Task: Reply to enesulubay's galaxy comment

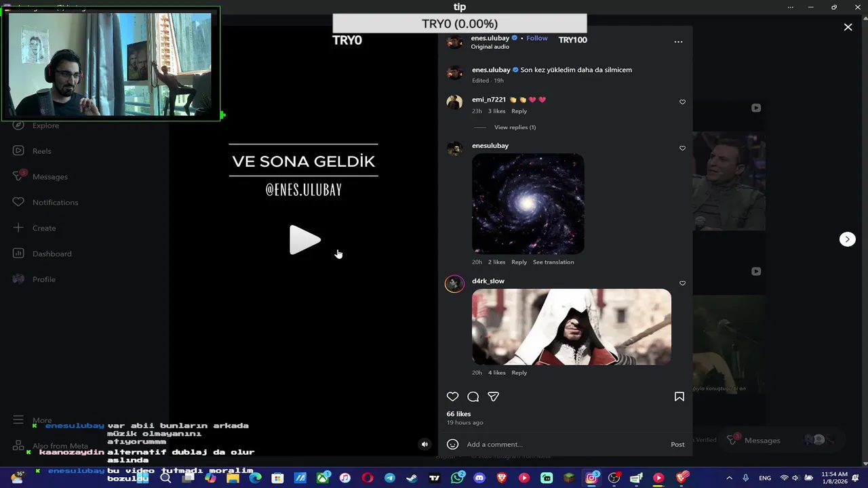Action: (519, 262)
